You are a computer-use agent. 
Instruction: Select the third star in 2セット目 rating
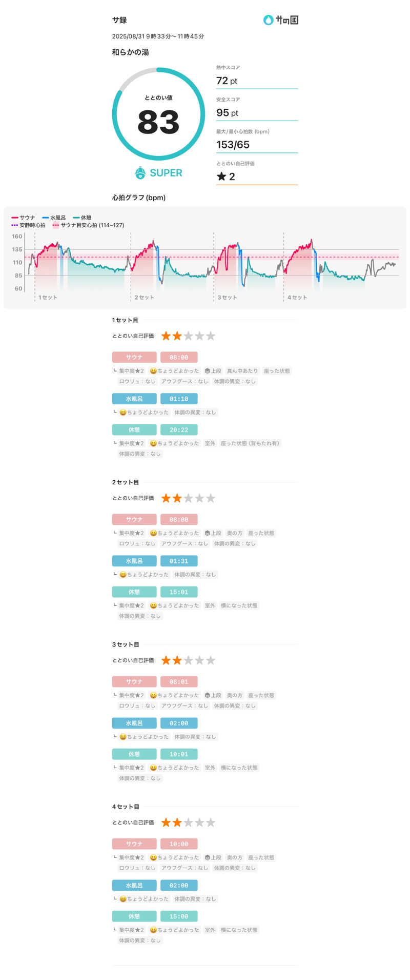coord(188,498)
